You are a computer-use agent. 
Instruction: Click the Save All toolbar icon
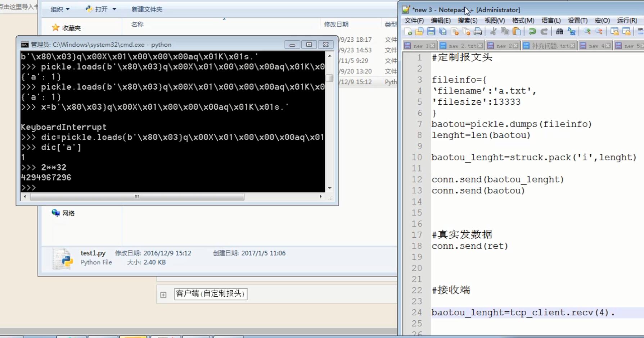[443, 32]
